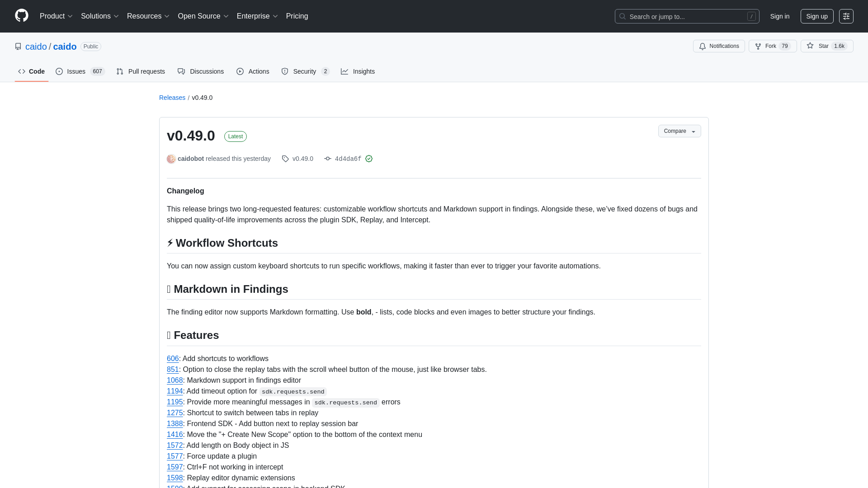The height and width of the screenshot is (488, 868).
Task: Expand the Enterprise menu
Action: [x=257, y=16]
